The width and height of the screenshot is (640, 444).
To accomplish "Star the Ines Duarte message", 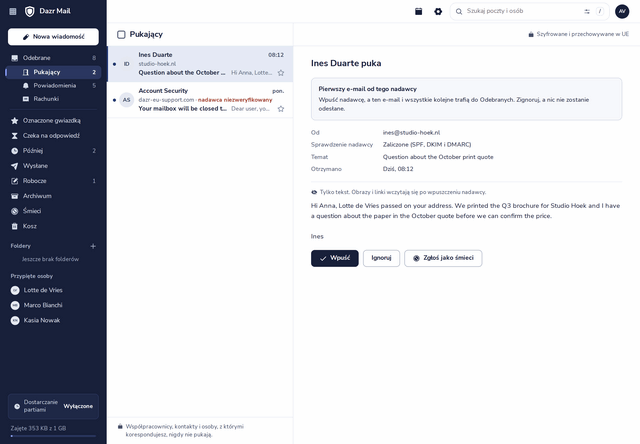I will 281,73.
